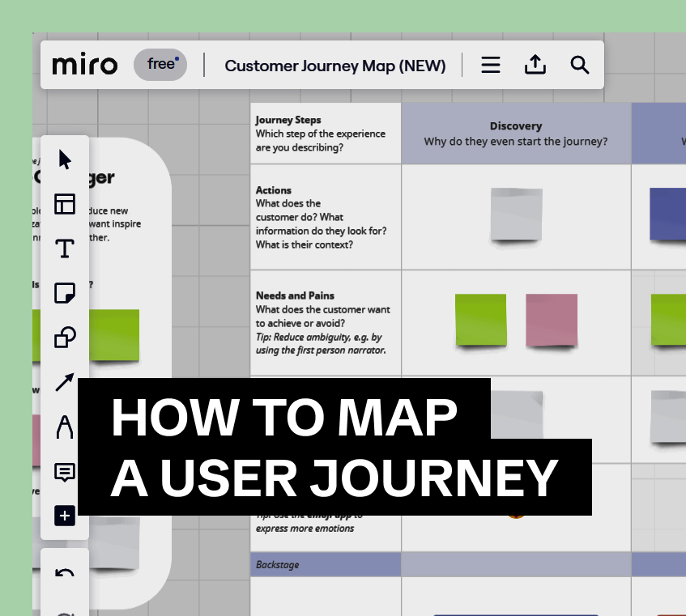Choose the Pen drawing tool
This screenshot has width=686, height=616.
click(x=64, y=427)
